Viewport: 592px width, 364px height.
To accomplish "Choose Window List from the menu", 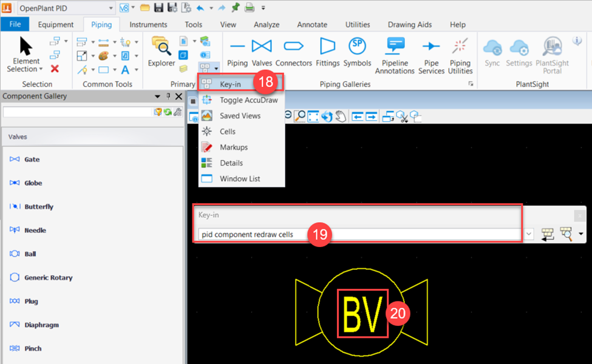I will pyautogui.click(x=242, y=179).
